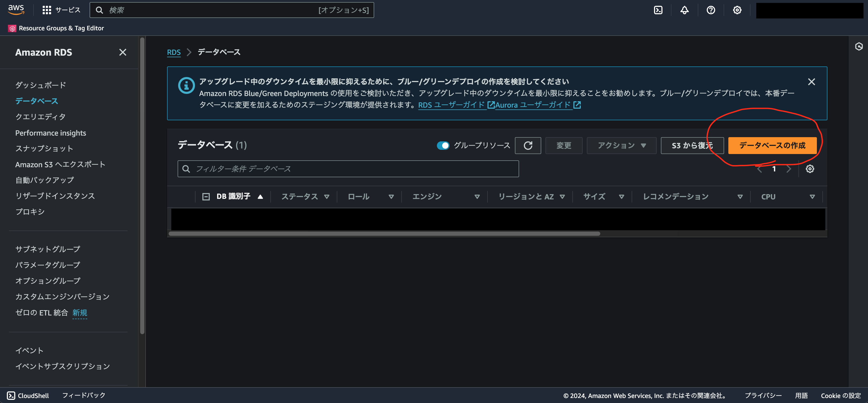Open the help question mark icon
Screen dimensions: 868x403
point(711,10)
